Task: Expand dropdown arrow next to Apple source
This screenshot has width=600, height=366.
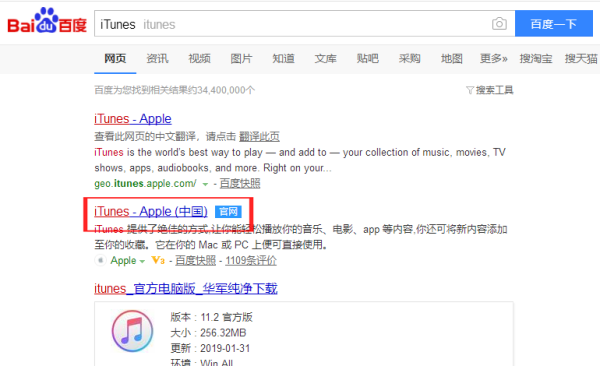Action: point(142,261)
